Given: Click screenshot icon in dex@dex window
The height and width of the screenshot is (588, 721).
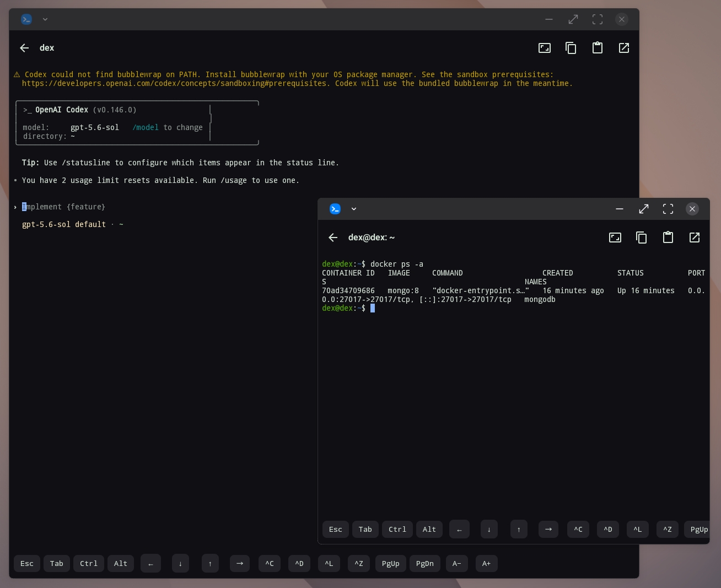Looking at the screenshot, I should (615, 238).
